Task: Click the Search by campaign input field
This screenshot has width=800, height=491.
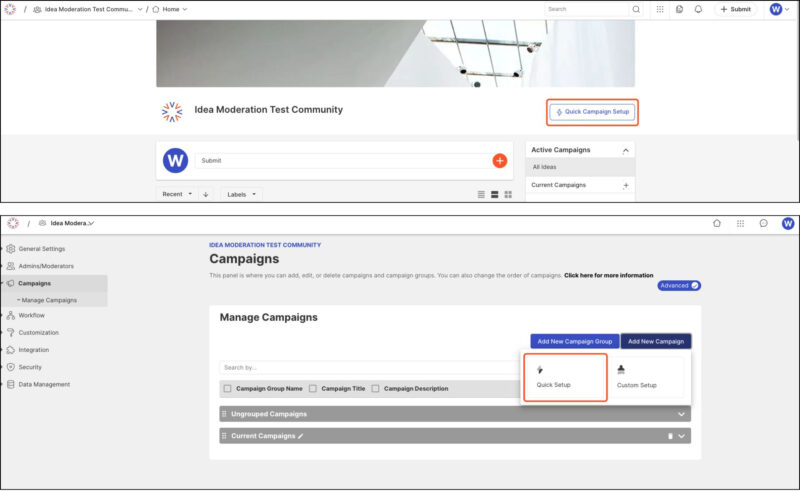Action: 368,367
